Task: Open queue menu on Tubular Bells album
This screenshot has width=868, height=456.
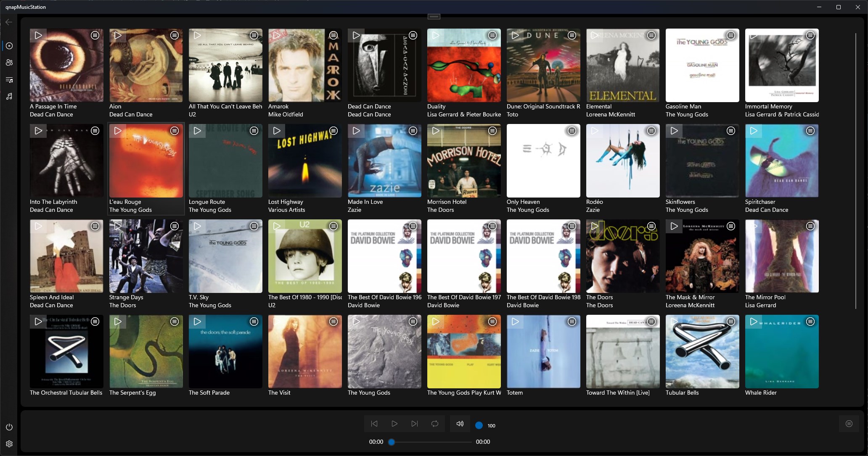Action: coord(731,322)
